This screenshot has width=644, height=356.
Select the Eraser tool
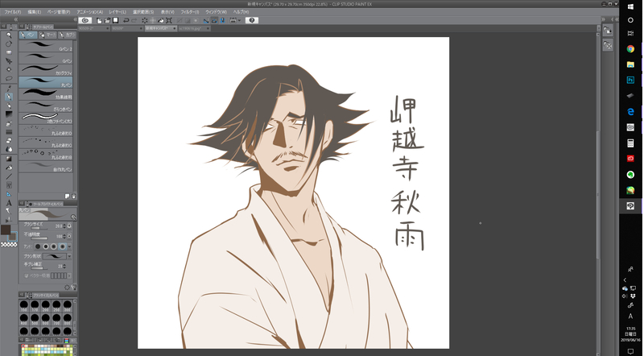click(9, 141)
